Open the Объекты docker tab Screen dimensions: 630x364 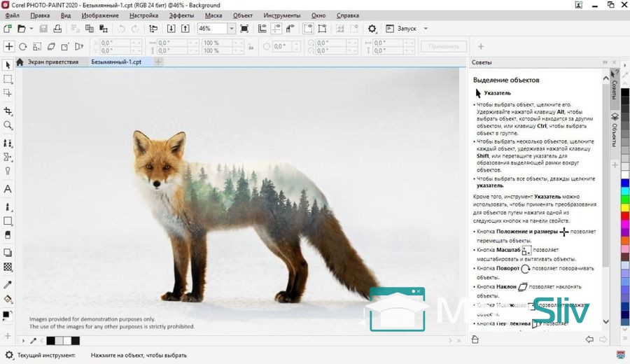(615, 128)
